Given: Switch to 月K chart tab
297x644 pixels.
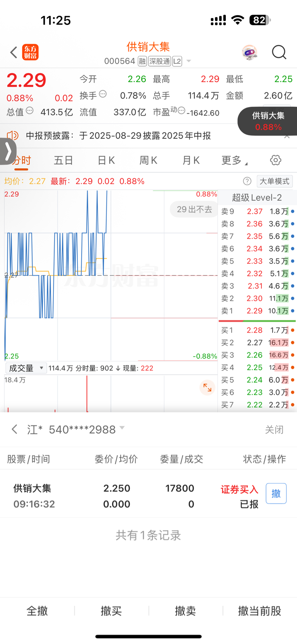Looking at the screenshot, I should pyautogui.click(x=191, y=161).
